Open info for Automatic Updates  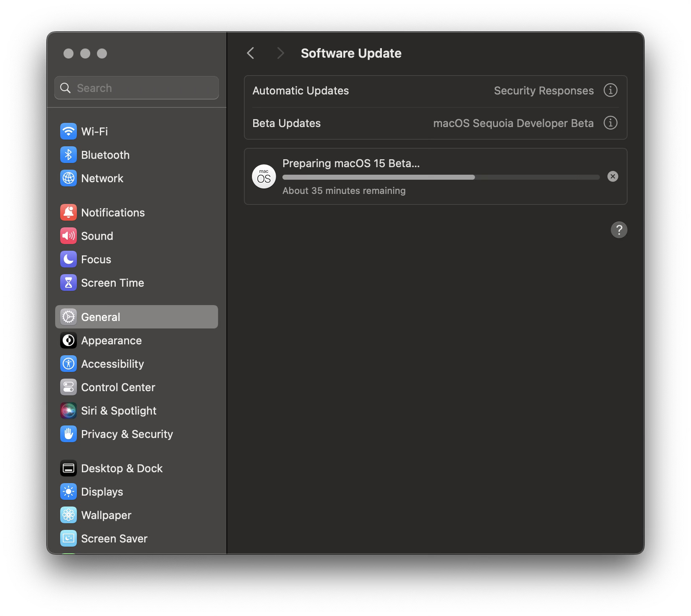[610, 90]
